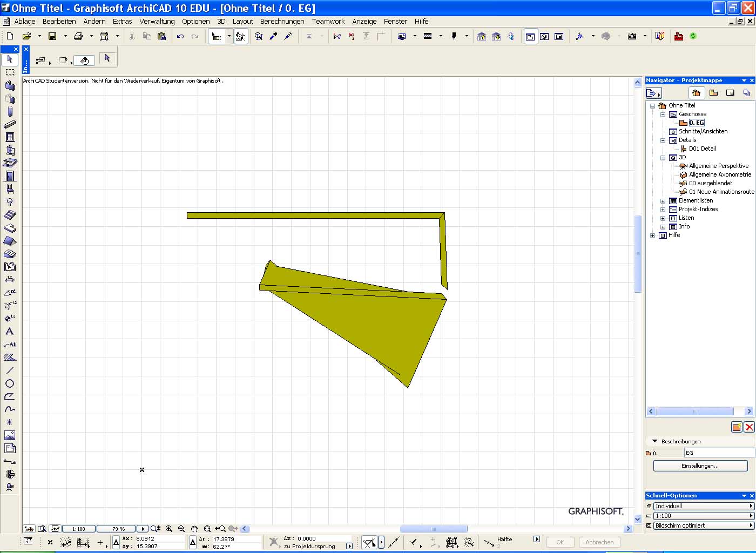The height and width of the screenshot is (553, 756).
Task: Select the Camera tool in the toolbox
Action: (x=10, y=487)
